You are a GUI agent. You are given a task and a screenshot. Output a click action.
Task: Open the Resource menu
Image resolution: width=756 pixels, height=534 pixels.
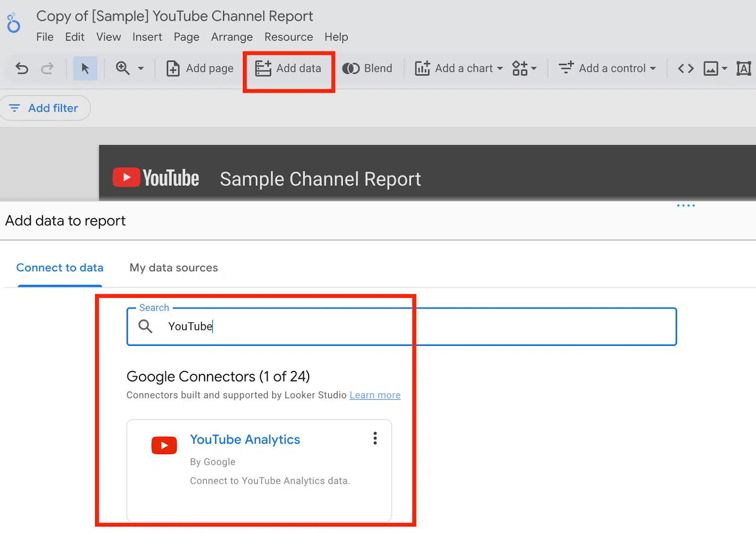(289, 37)
